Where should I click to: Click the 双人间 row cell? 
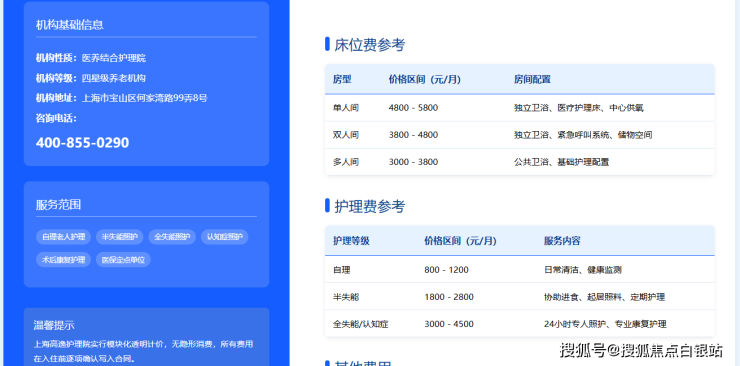tap(346, 135)
